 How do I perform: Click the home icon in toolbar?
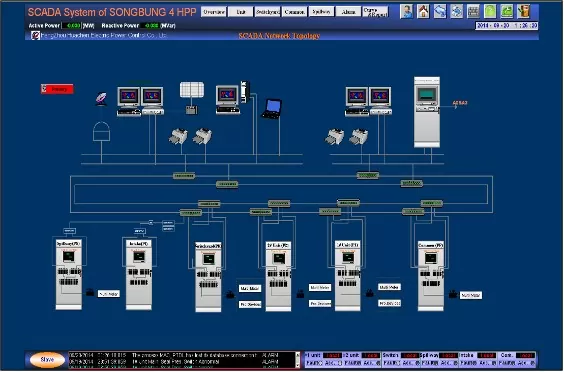pos(423,12)
